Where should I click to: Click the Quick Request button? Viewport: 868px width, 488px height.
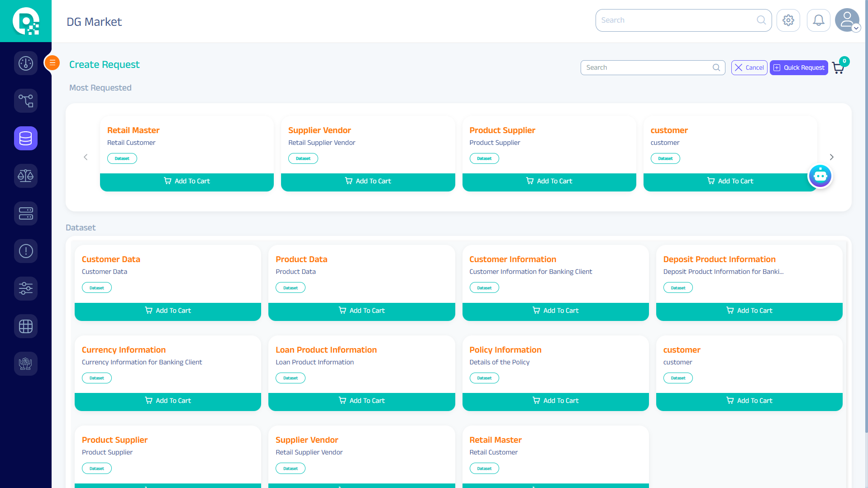pos(799,68)
